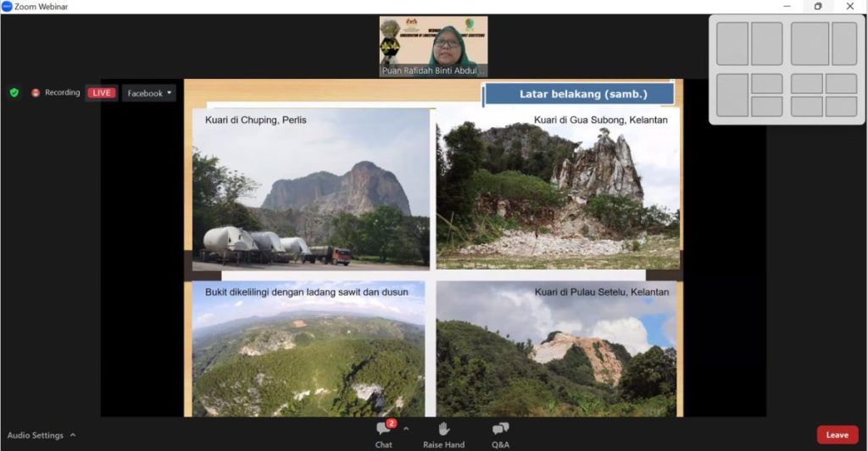
Task: Click the Chuping quarry photo with trucks
Action: tap(310, 189)
